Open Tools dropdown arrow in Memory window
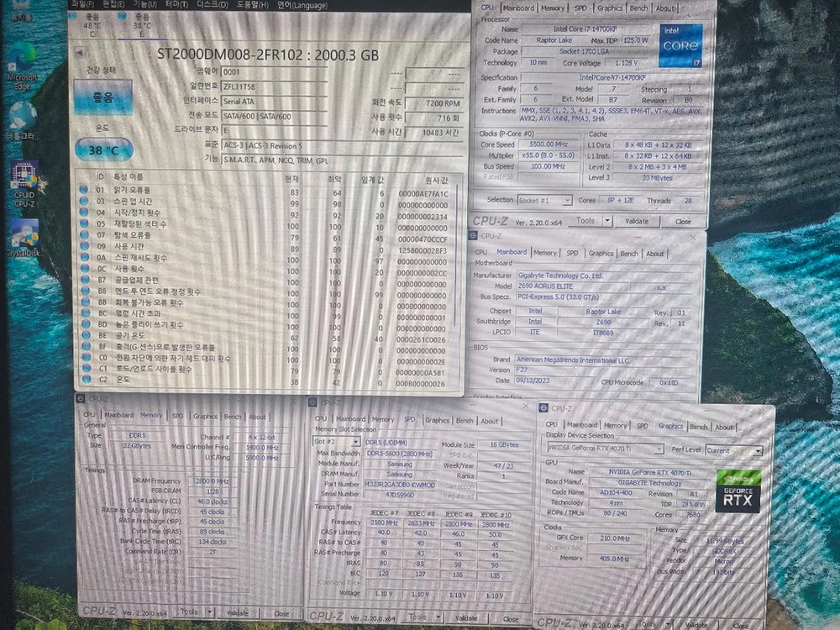This screenshot has height=630, width=840. [210, 612]
